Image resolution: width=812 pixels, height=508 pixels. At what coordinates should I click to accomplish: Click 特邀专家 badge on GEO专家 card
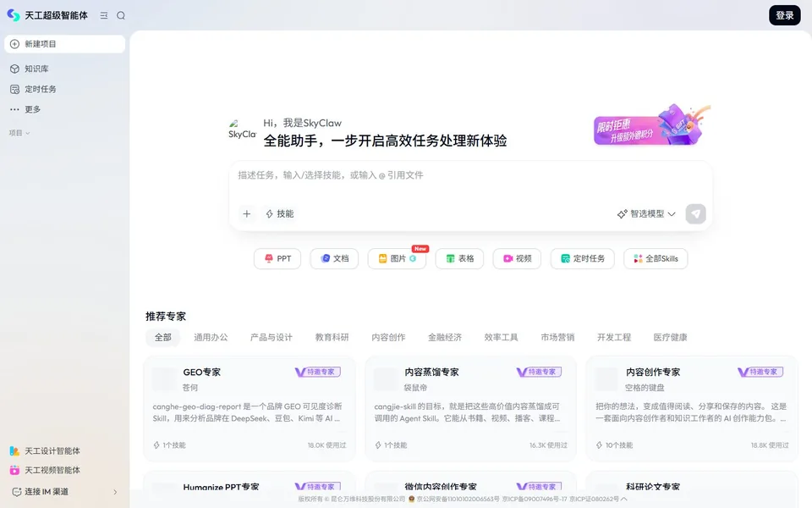click(x=318, y=372)
